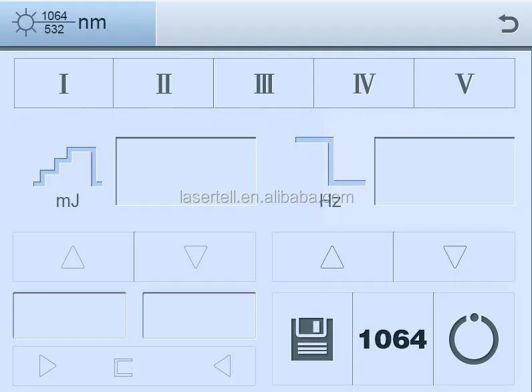532x392 pixels.
Task: Decrease frequency with the Hz down arrow
Action: coord(454,256)
